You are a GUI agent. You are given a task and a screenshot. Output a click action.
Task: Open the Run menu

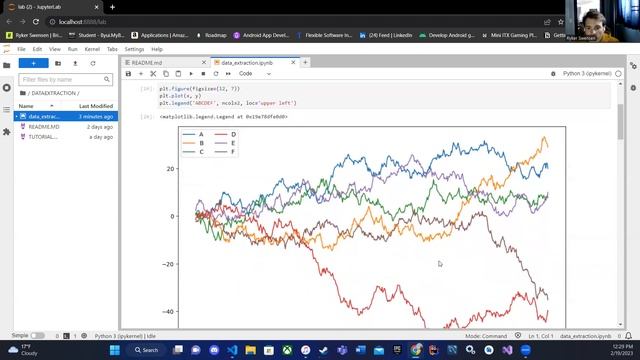73,49
